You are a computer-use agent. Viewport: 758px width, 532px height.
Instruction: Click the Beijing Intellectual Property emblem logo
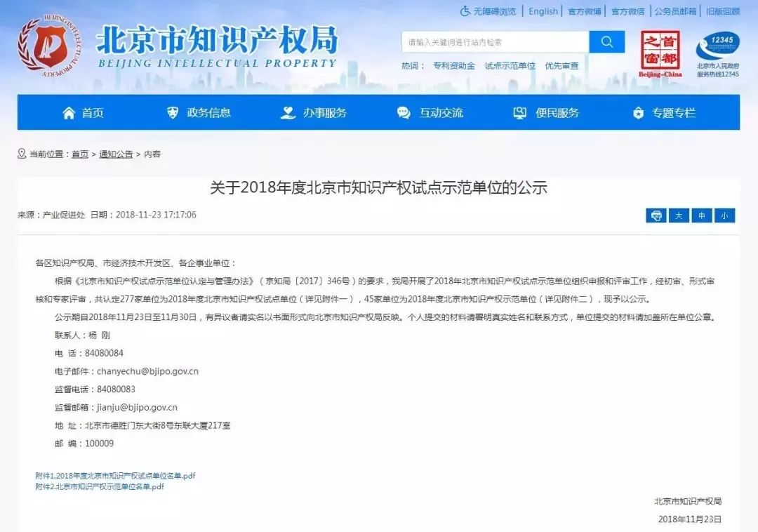click(48, 46)
